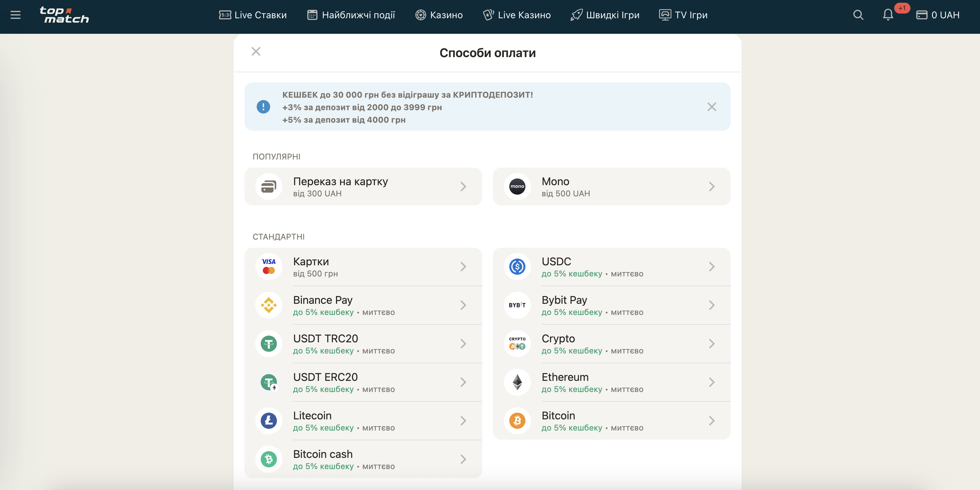Click the 0 UAH balance wallet
Screen dimensions: 980x490
(x=938, y=15)
